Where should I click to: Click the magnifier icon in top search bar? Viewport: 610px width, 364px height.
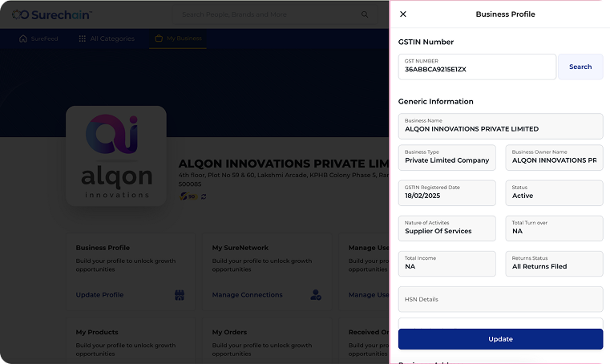pyautogui.click(x=365, y=14)
